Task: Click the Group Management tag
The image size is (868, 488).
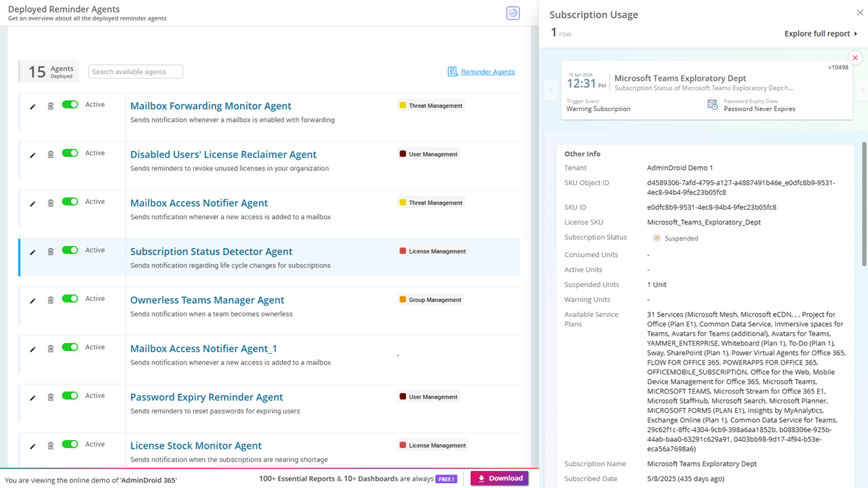Action: 431,300
